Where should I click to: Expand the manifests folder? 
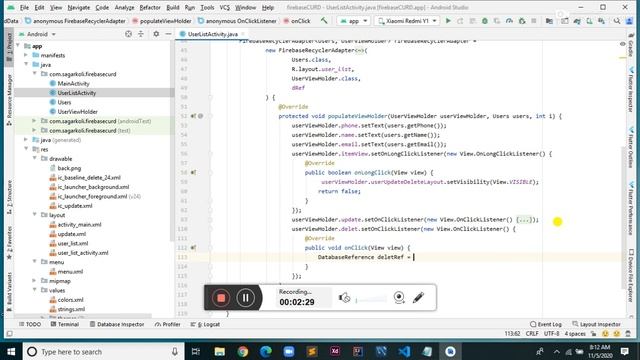click(26, 55)
